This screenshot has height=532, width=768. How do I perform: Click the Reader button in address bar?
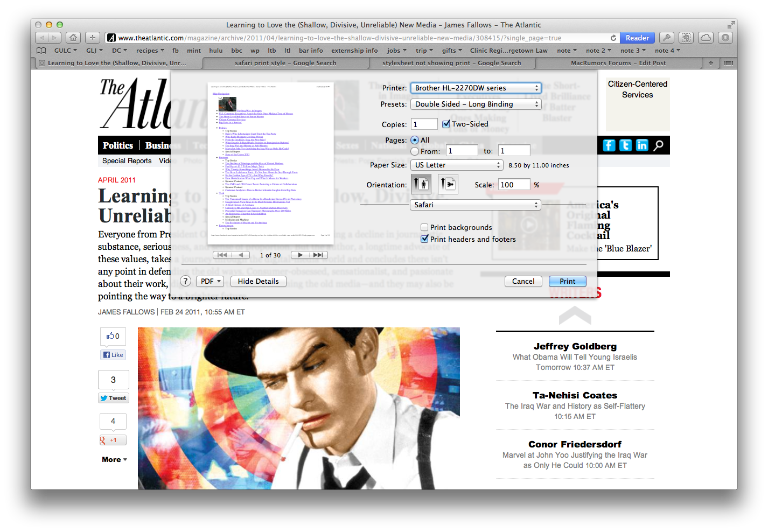click(637, 38)
